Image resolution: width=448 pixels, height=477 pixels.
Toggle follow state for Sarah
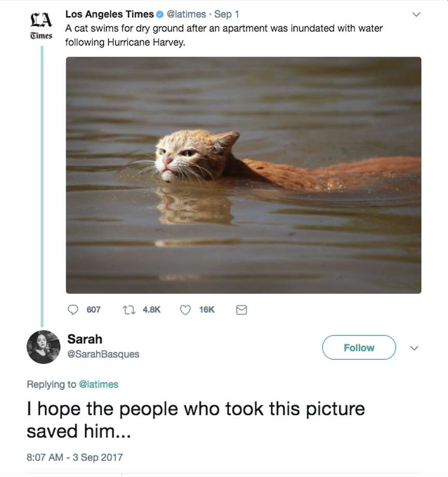[359, 347]
